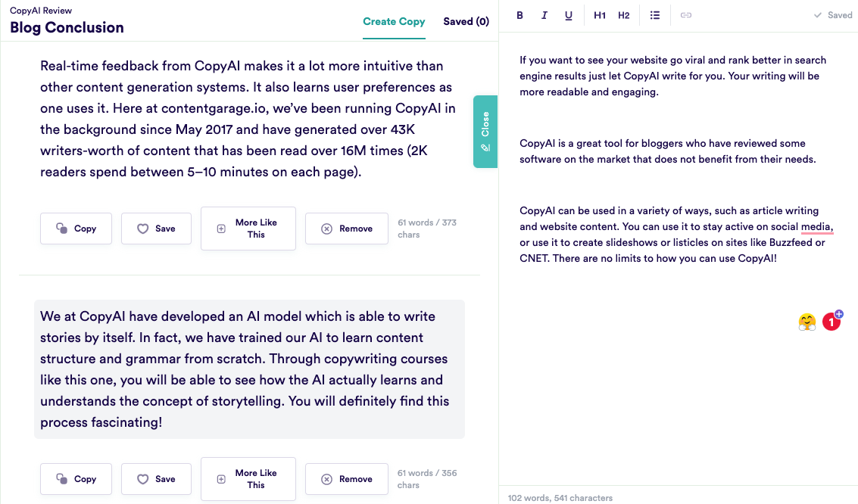Click the underlined word media in editor

pyautogui.click(x=816, y=227)
